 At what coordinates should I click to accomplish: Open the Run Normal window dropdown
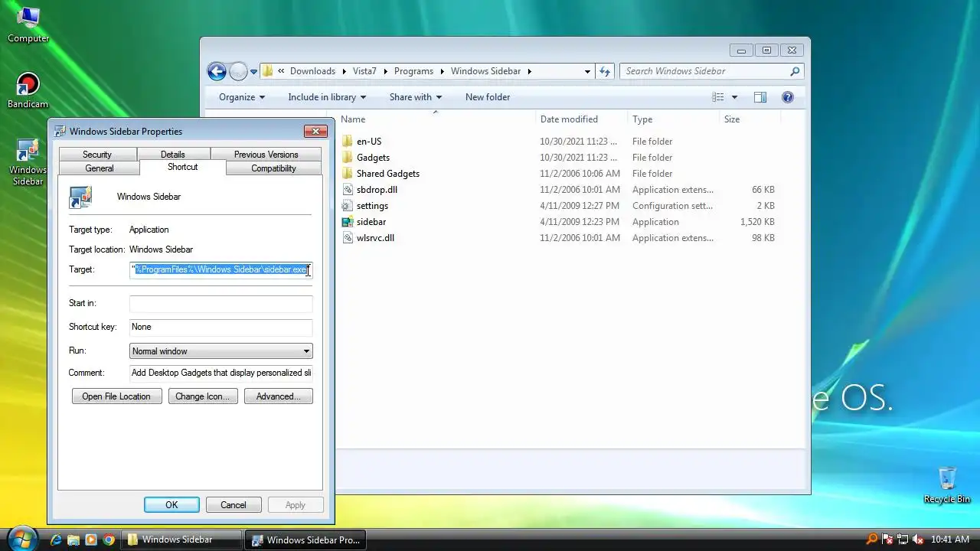[x=220, y=351]
